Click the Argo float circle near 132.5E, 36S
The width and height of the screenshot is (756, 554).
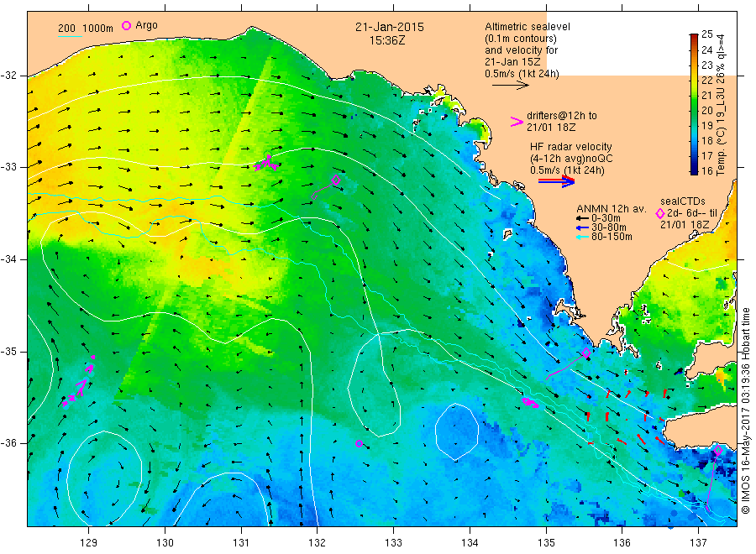click(359, 444)
